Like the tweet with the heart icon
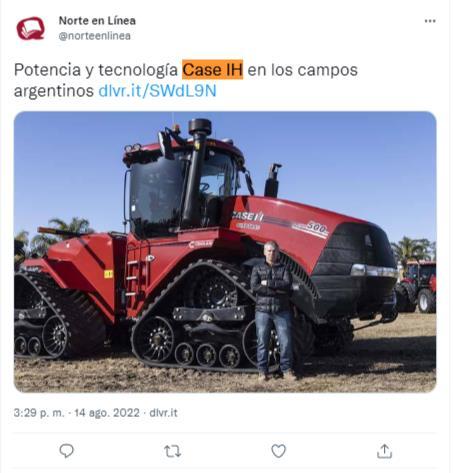Screen dimensions: 453x473 (x=278, y=451)
